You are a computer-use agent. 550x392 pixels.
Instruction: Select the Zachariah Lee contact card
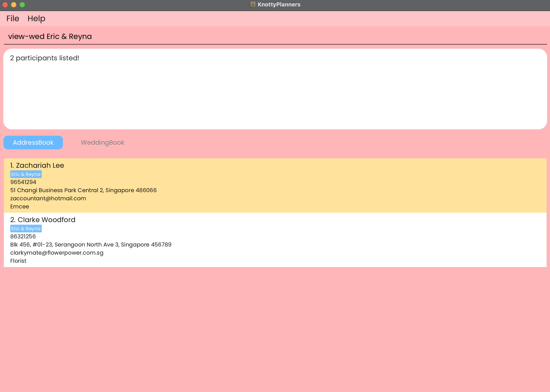(x=275, y=185)
